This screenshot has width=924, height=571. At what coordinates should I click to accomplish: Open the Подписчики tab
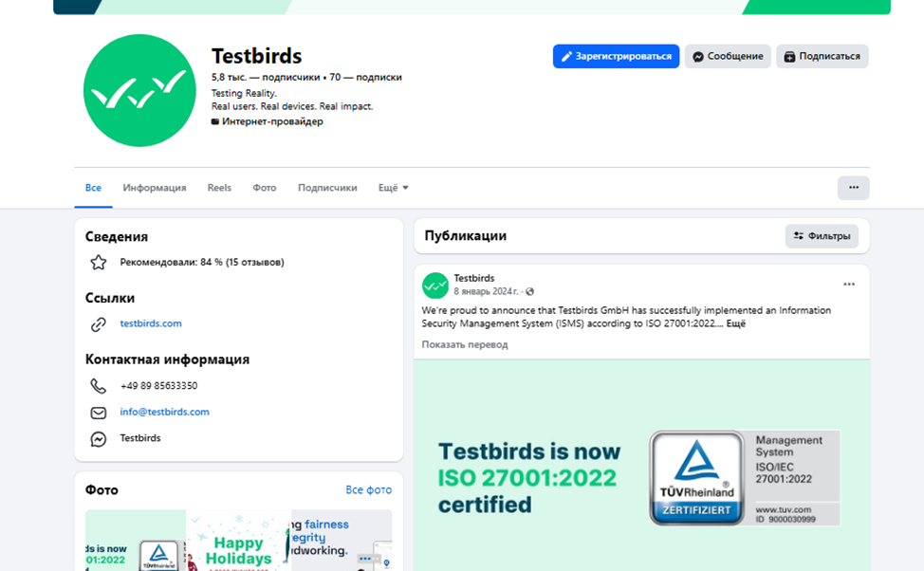327,188
